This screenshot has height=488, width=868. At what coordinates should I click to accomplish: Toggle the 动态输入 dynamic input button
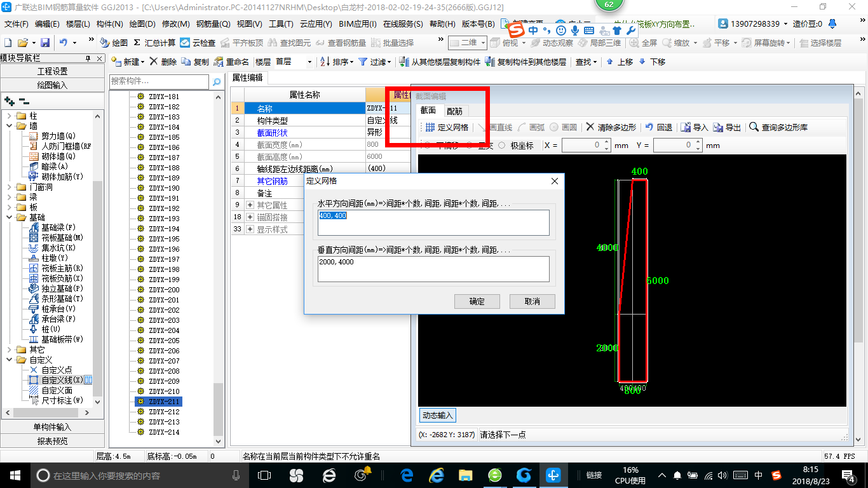(438, 416)
